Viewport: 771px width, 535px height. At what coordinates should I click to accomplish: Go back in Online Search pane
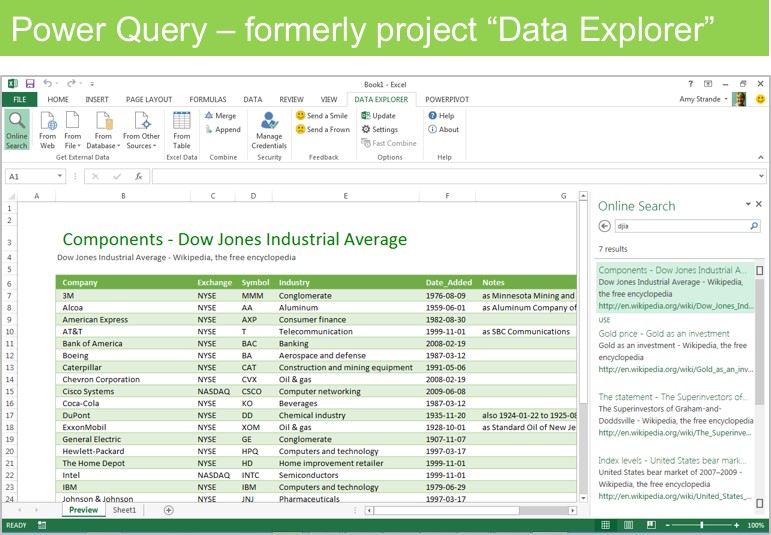[604, 226]
